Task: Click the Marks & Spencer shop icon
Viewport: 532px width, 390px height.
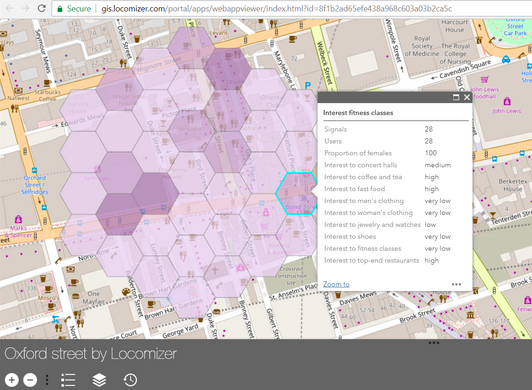Action: click(18, 219)
